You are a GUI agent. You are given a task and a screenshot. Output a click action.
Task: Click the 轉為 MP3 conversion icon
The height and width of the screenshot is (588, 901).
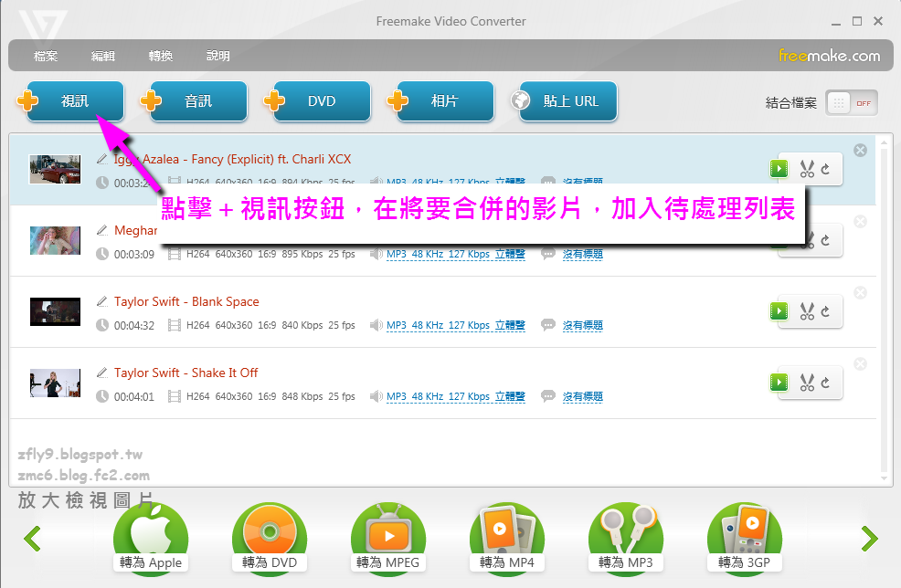[626, 538]
